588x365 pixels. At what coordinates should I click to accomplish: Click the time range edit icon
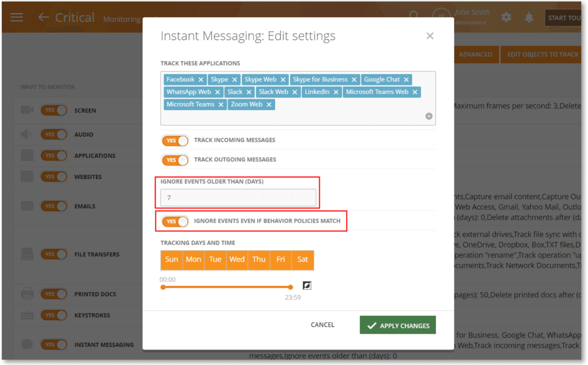(307, 286)
